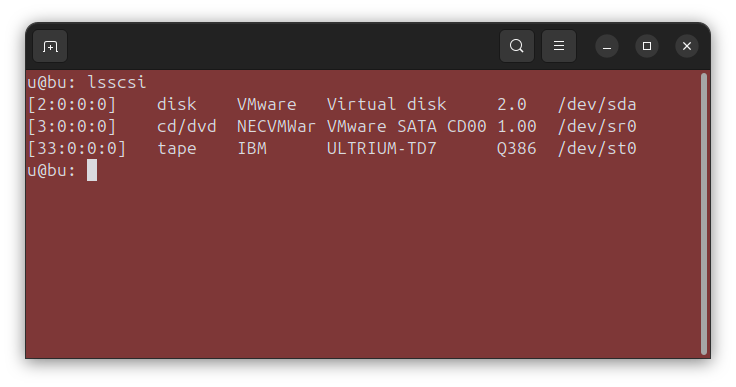Viewport: 736px width, 387px height.
Task: Click the /dev/st0 tape device path
Action: click(597, 148)
